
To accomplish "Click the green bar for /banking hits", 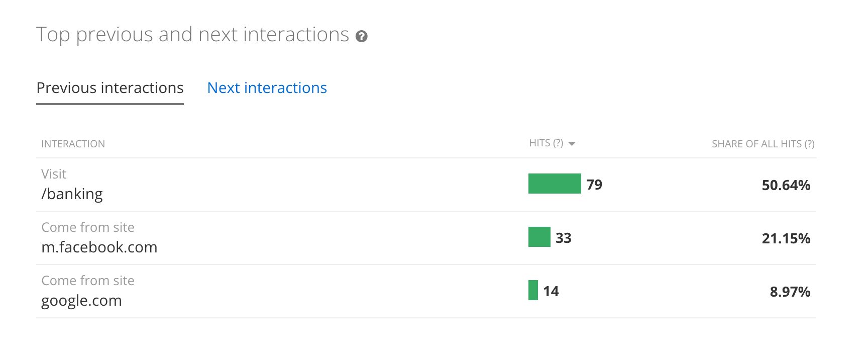I will [x=555, y=184].
